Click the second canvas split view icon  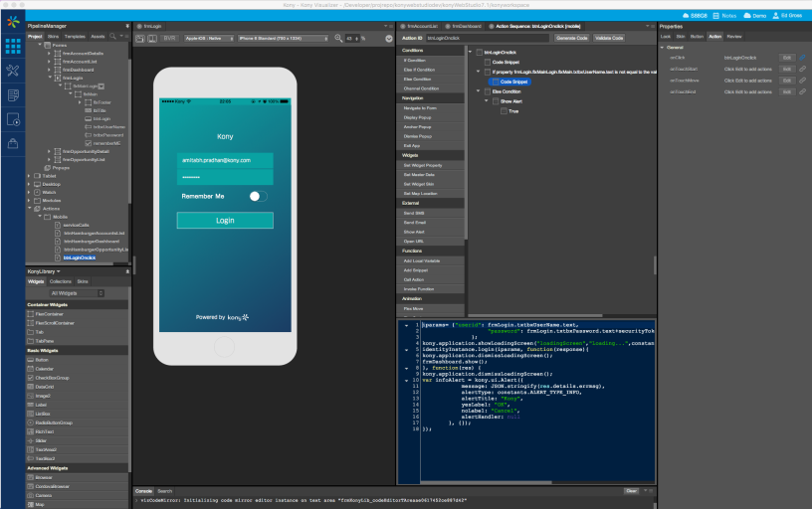tap(152, 39)
